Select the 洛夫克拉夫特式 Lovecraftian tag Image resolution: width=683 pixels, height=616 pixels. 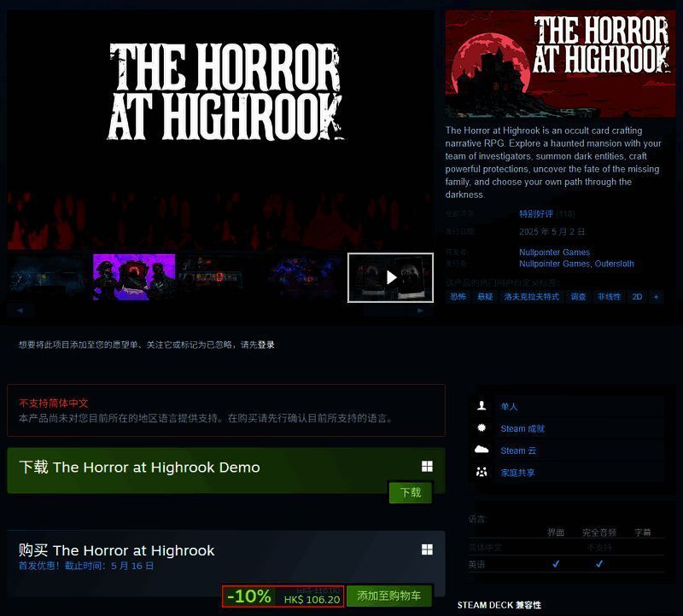point(531,297)
